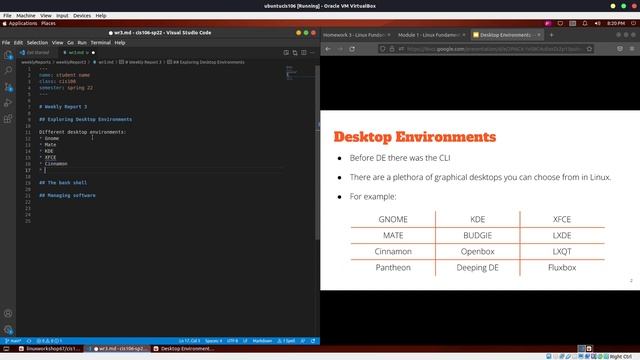Open the Run and Debug view in VS Code

pyautogui.click(x=8, y=103)
